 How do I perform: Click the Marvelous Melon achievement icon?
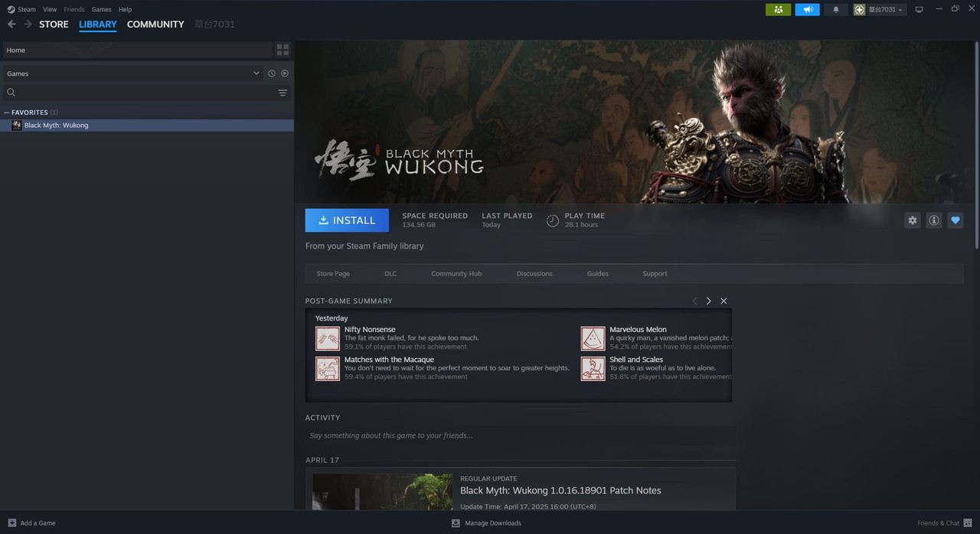593,338
